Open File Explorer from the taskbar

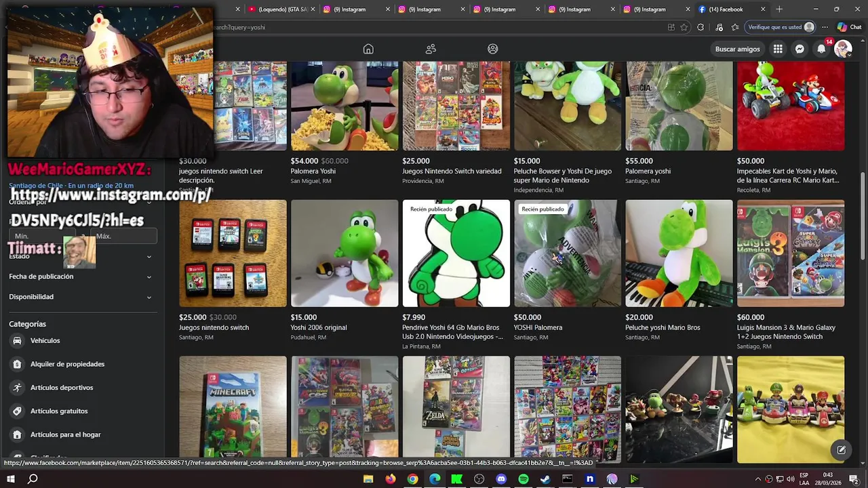[368, 479]
